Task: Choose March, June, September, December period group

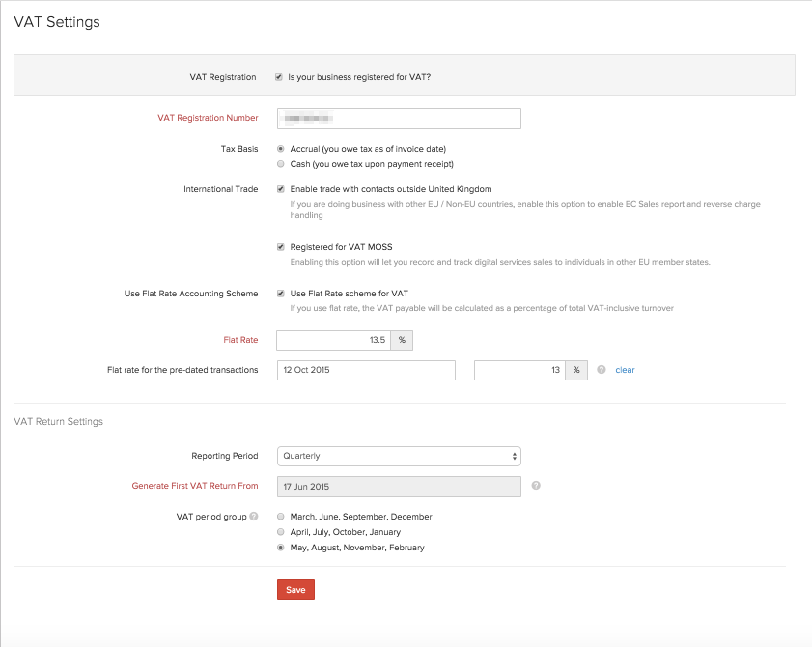Action: pos(281,517)
